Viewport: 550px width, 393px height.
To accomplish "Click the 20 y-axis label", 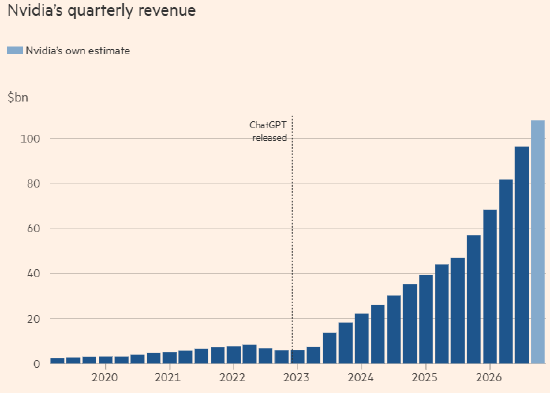I will [34, 319].
